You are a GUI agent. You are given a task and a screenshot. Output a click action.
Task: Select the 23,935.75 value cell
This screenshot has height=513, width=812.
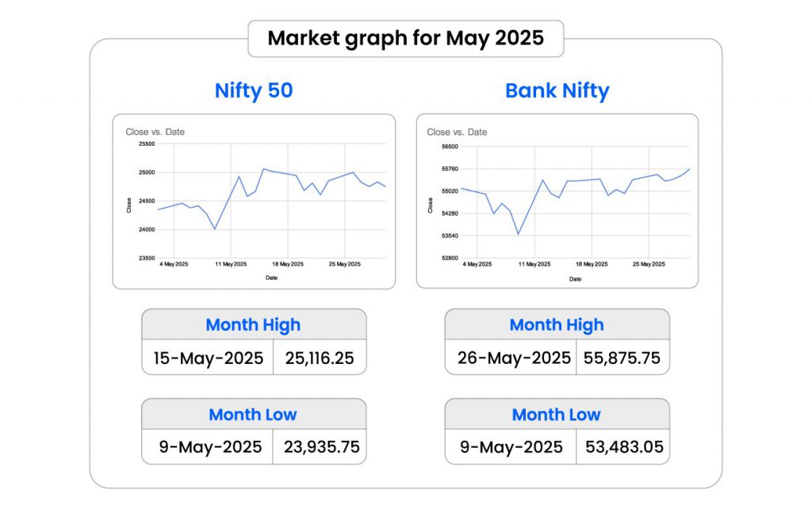click(321, 447)
